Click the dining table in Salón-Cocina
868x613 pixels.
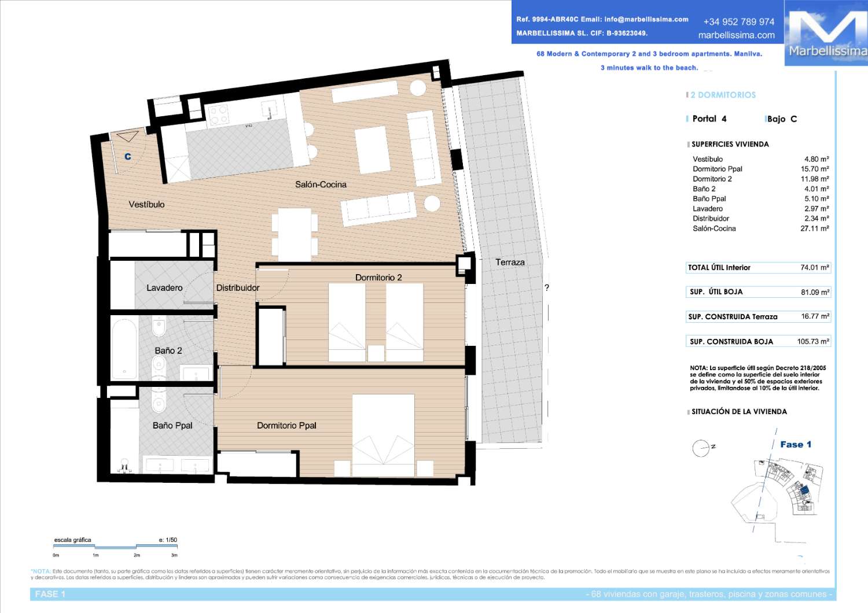tap(295, 235)
